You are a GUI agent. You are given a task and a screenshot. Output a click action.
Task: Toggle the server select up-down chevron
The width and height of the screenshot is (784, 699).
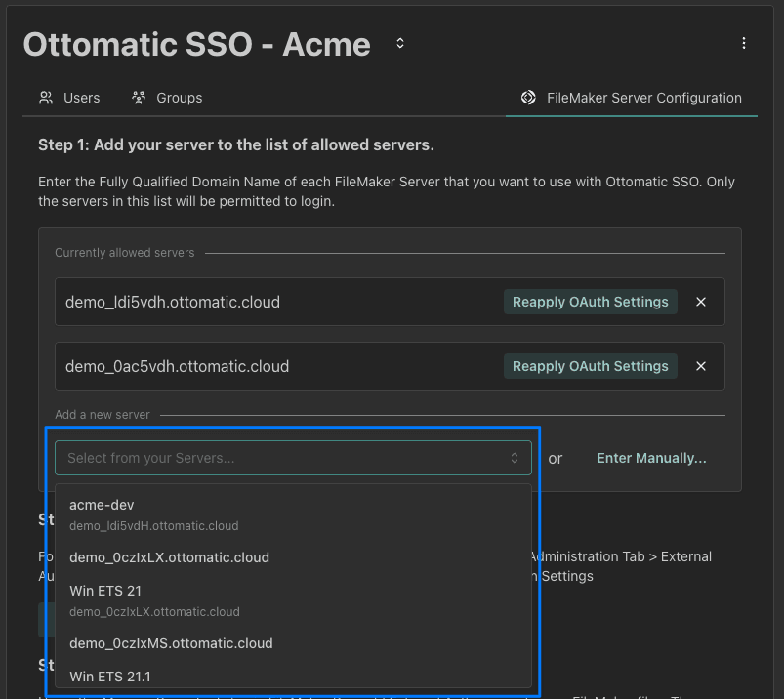[515, 458]
